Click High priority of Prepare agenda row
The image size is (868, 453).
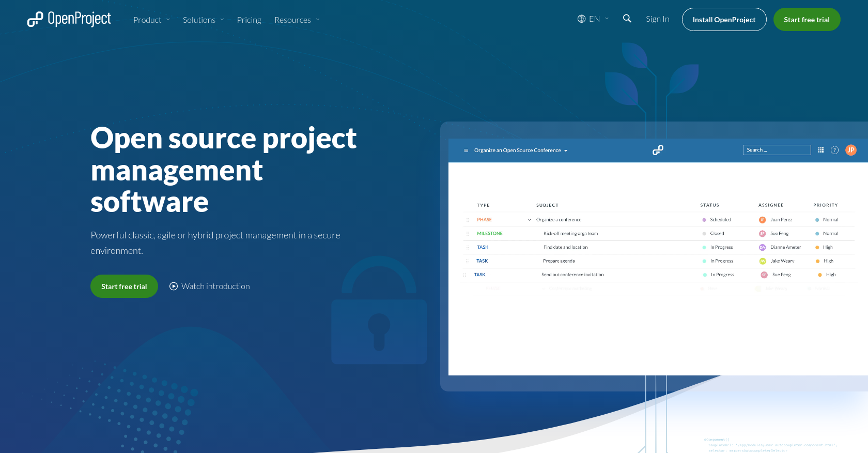click(825, 261)
